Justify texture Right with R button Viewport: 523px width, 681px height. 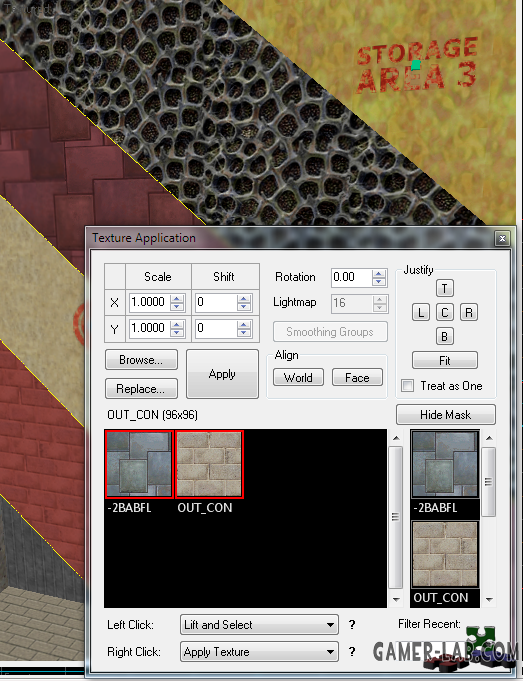click(x=469, y=312)
